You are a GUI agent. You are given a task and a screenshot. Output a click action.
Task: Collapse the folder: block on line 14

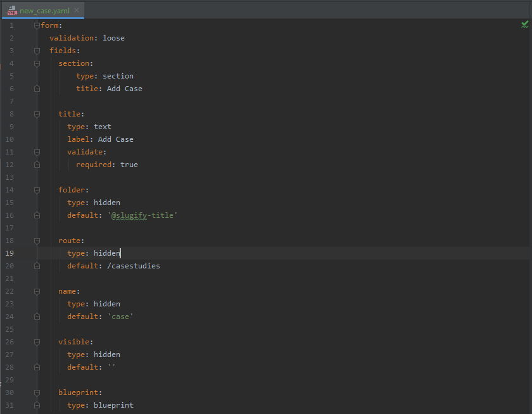37,190
